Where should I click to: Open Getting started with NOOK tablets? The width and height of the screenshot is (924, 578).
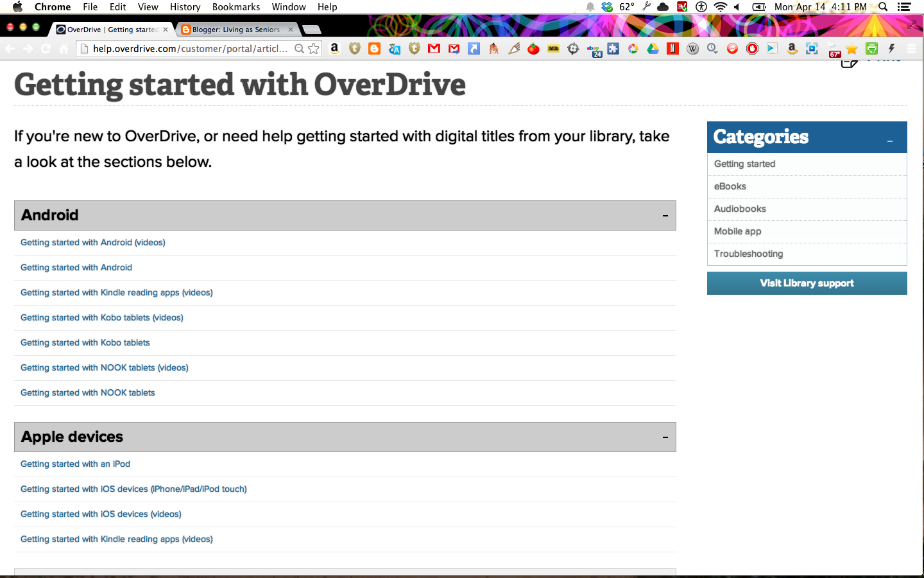pyautogui.click(x=88, y=393)
